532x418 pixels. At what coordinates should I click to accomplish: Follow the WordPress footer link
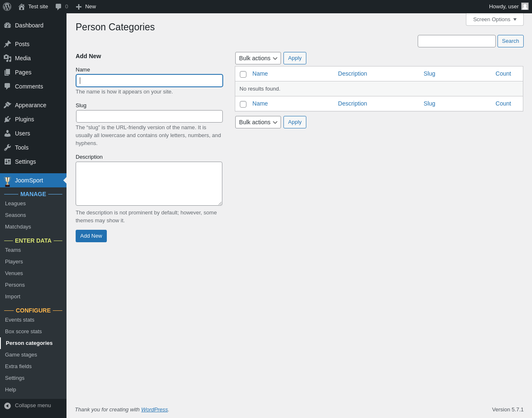154,410
